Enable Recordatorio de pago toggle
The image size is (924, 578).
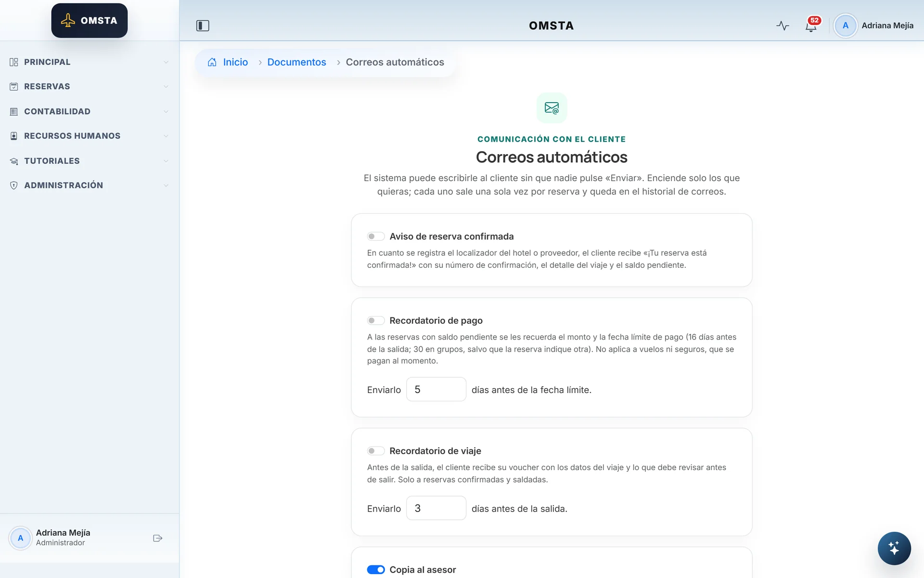pyautogui.click(x=376, y=321)
